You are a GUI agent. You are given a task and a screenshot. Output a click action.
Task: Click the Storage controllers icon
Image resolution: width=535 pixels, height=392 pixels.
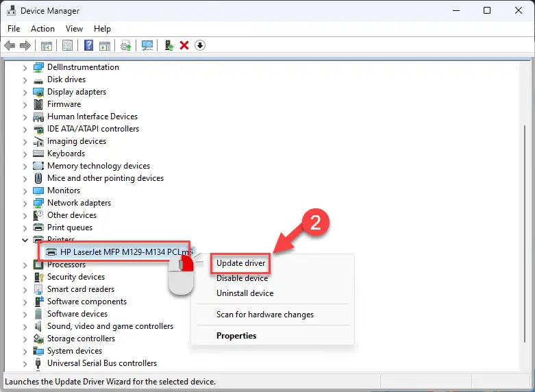(x=38, y=339)
